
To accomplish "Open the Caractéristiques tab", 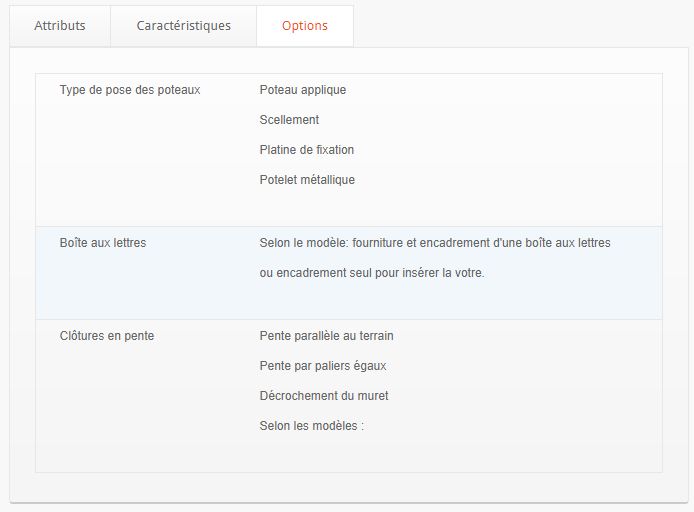I will click(183, 26).
